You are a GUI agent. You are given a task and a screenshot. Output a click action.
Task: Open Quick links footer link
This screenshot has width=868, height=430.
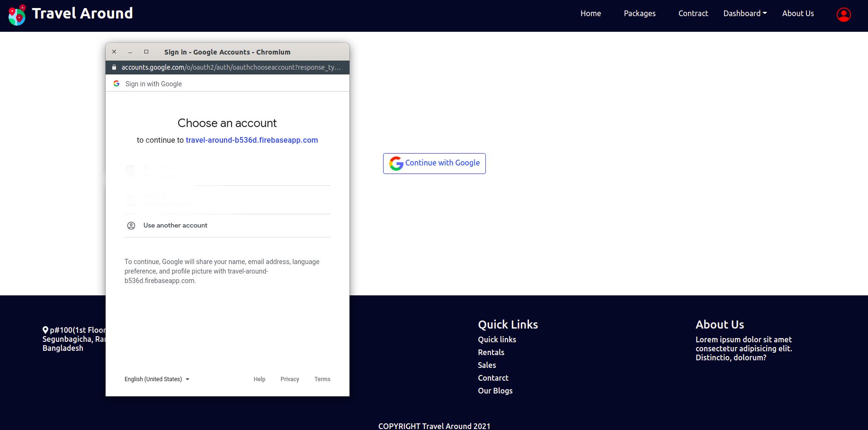pyautogui.click(x=497, y=339)
